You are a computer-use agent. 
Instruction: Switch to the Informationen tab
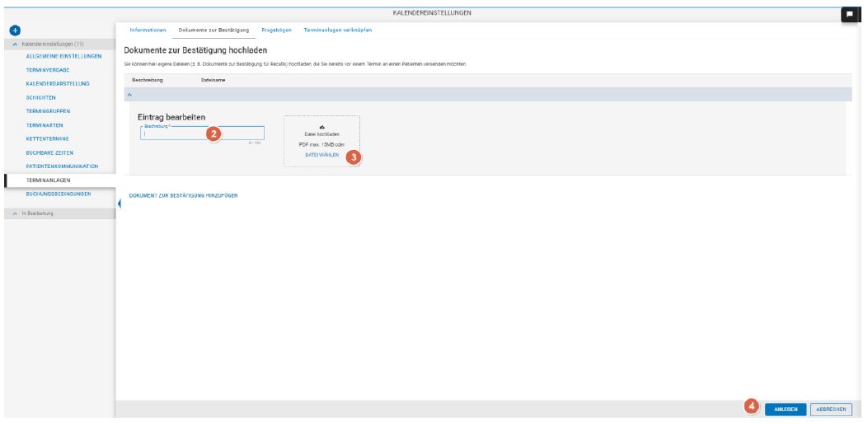[148, 30]
